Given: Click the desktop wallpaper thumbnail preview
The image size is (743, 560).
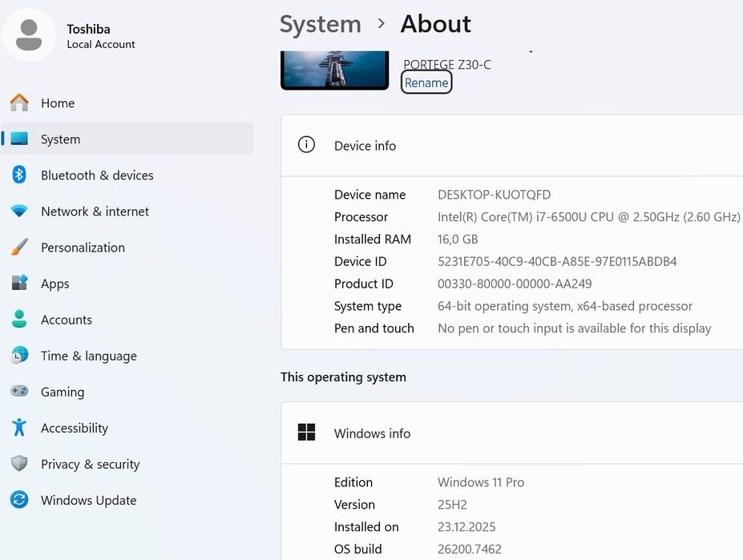Looking at the screenshot, I should [x=334, y=69].
